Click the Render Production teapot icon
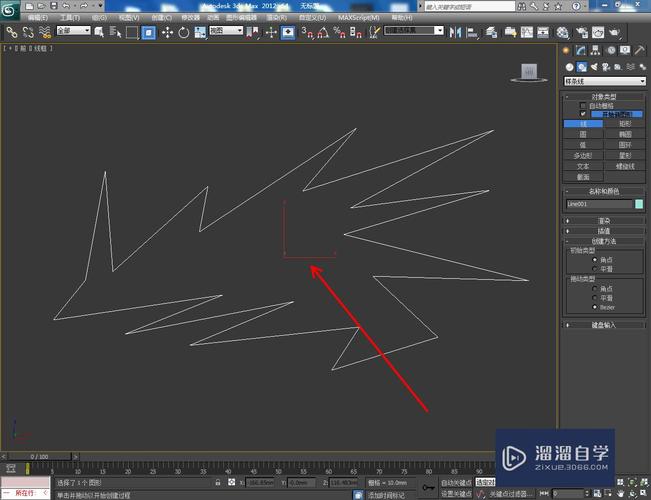Image resolution: width=651 pixels, height=500 pixels. tap(615, 32)
